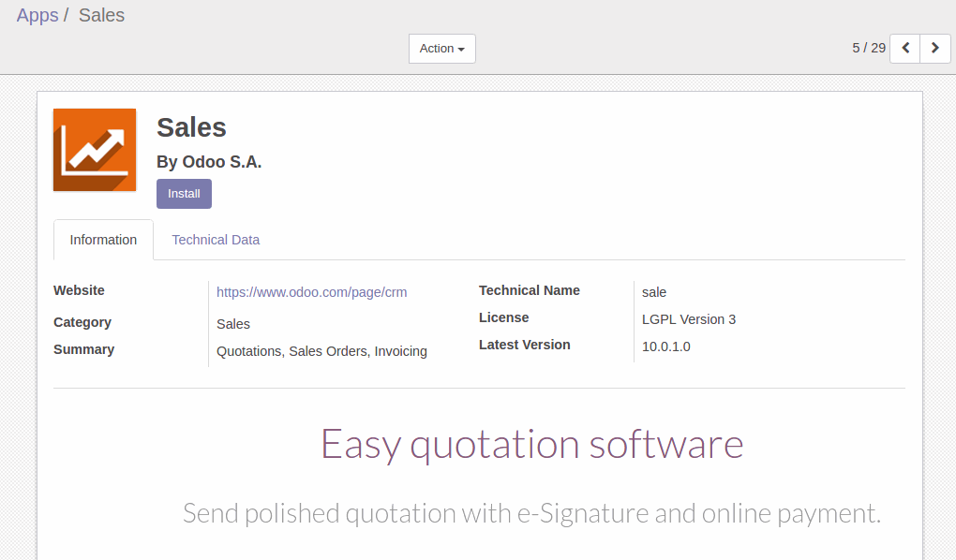Click the 5 / 29 pager counter
The height and width of the screenshot is (560, 956).
(869, 48)
